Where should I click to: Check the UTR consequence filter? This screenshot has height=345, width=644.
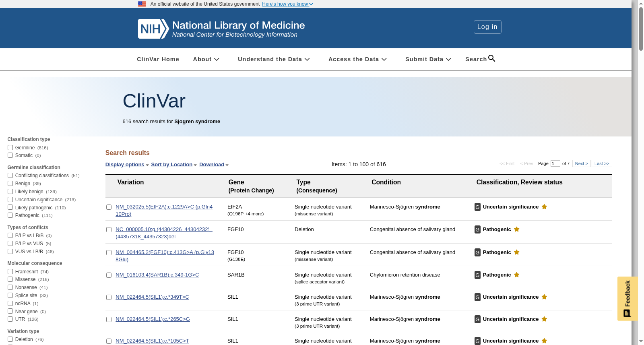coord(10,319)
